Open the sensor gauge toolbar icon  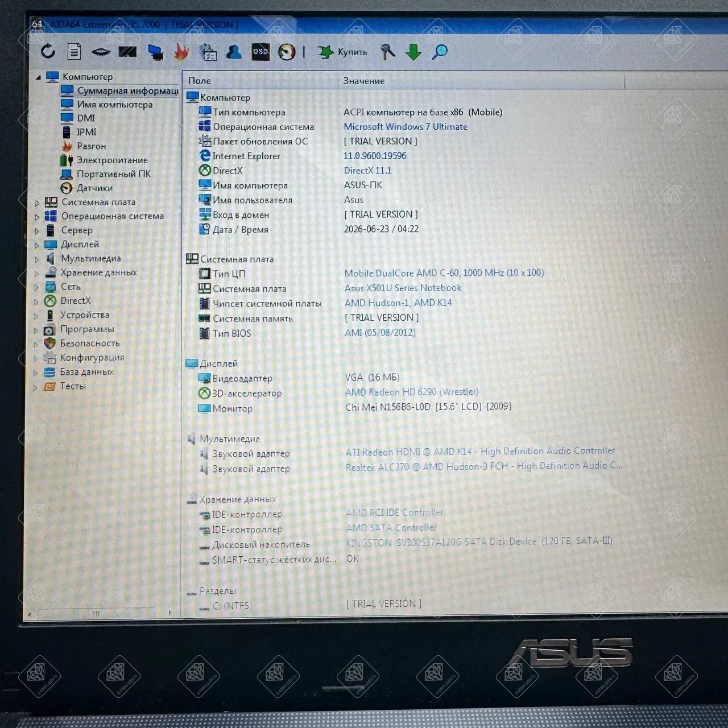tap(287, 52)
